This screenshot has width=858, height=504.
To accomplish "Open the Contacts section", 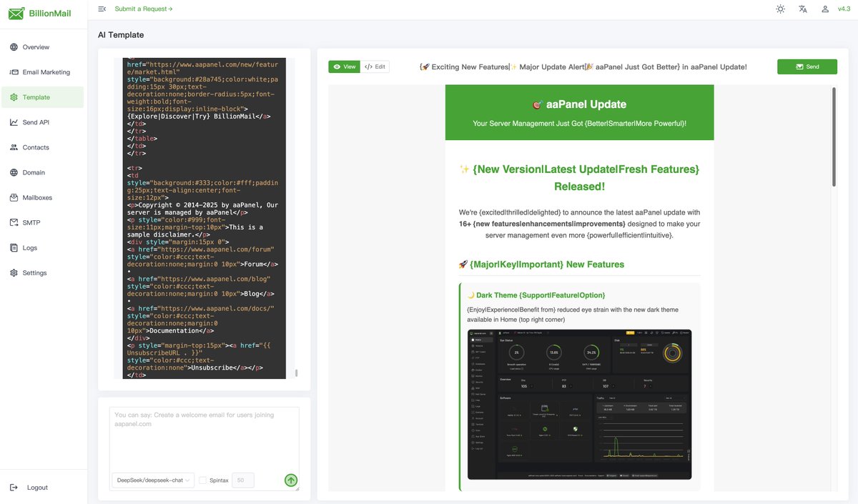I will (44, 147).
